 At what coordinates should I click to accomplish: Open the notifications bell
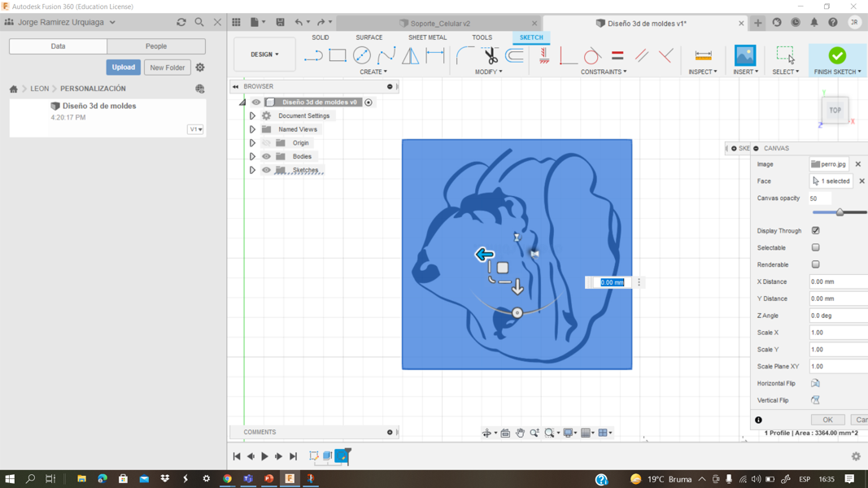coord(814,23)
